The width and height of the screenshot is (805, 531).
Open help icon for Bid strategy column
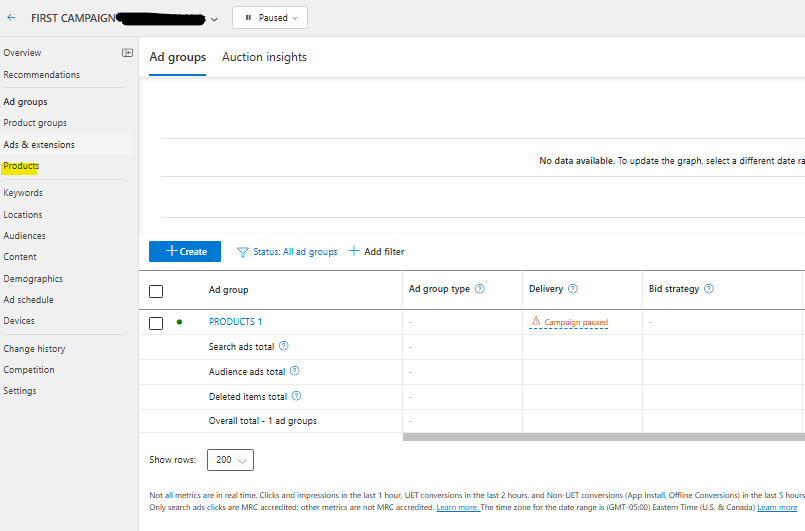point(709,289)
